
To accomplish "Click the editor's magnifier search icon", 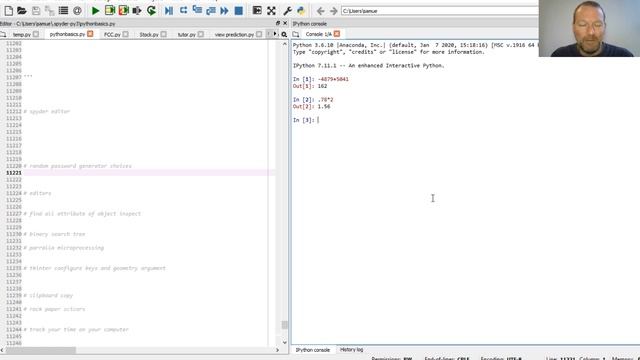I will (284, 35).
